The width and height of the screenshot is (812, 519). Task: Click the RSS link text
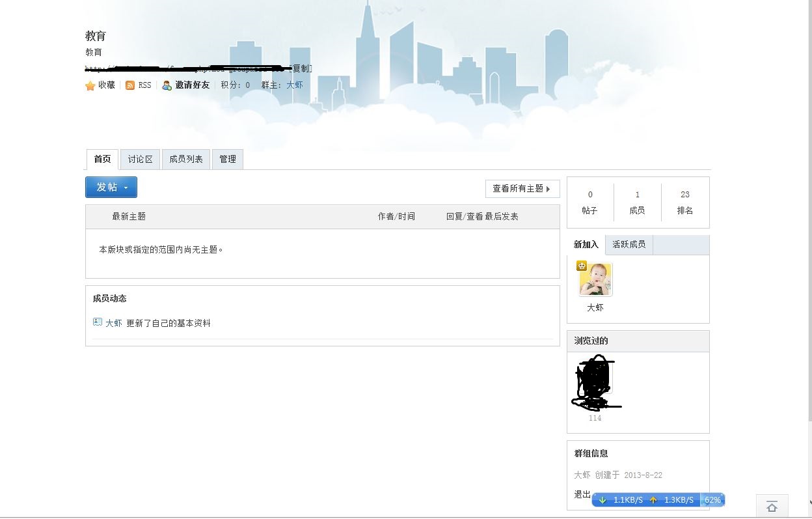(x=144, y=85)
